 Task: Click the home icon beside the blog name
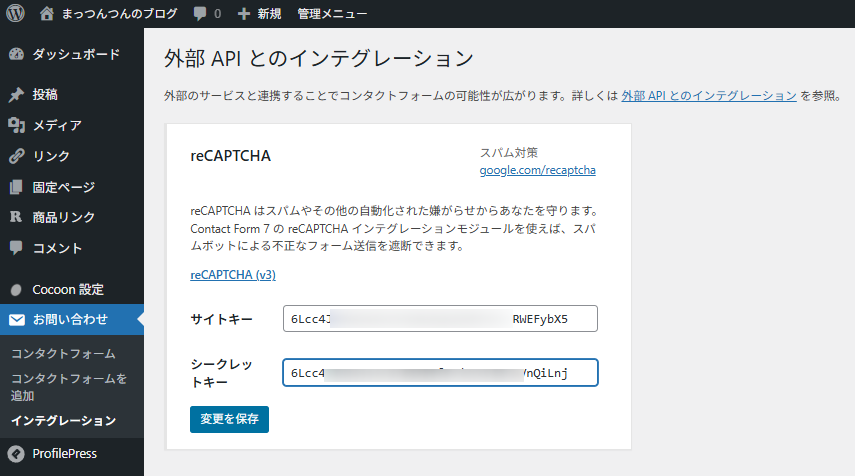click(x=47, y=14)
